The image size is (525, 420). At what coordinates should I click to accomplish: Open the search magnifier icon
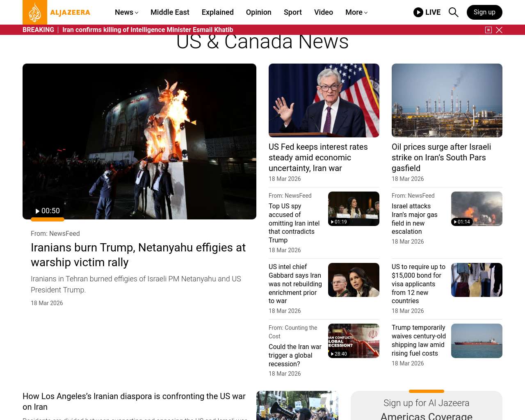tap(453, 12)
